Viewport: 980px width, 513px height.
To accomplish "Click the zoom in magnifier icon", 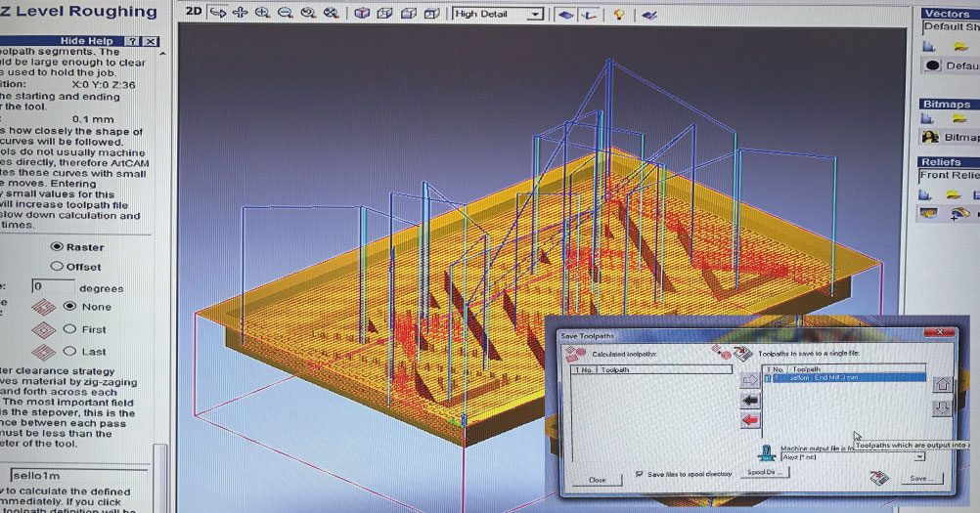I will (262, 13).
